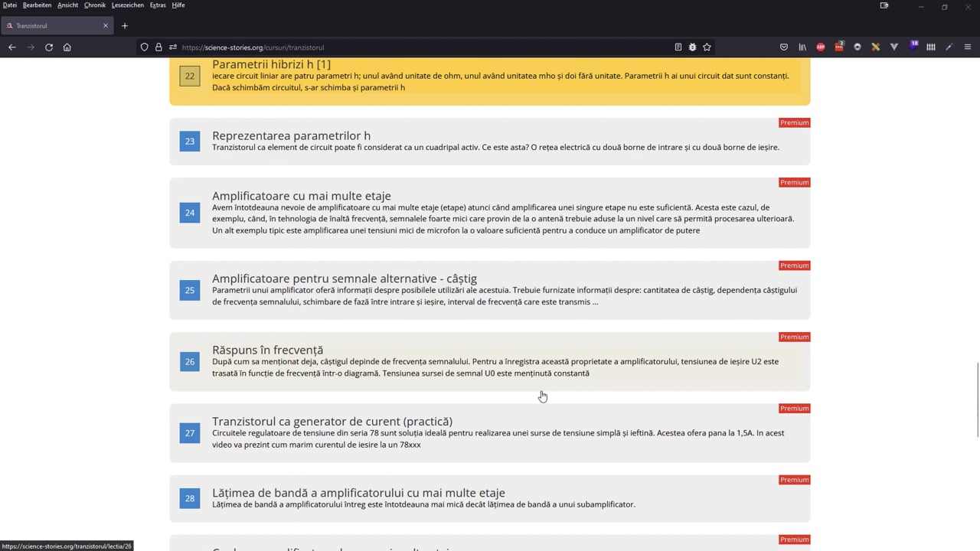The width and height of the screenshot is (980, 551).
Task: Select the Tranzistorul browser tab
Action: pyautogui.click(x=57, y=25)
